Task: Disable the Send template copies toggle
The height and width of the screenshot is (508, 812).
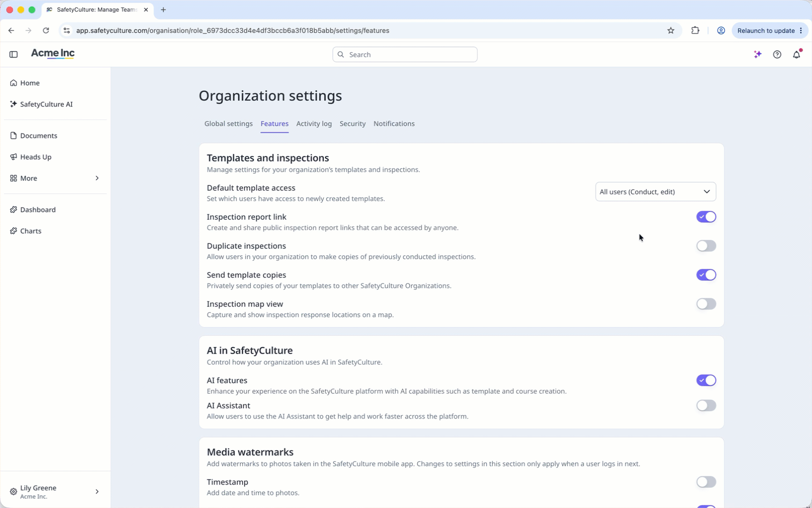Action: tap(706, 275)
